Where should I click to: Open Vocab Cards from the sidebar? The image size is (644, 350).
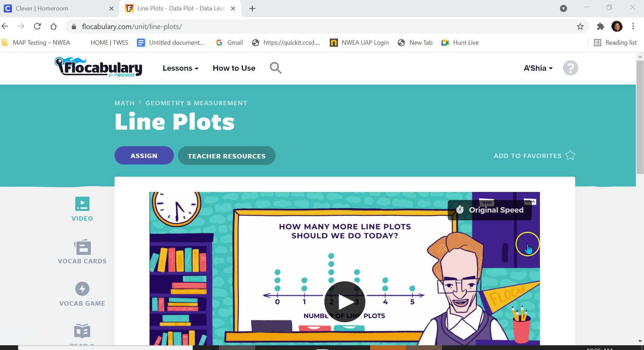point(82,247)
